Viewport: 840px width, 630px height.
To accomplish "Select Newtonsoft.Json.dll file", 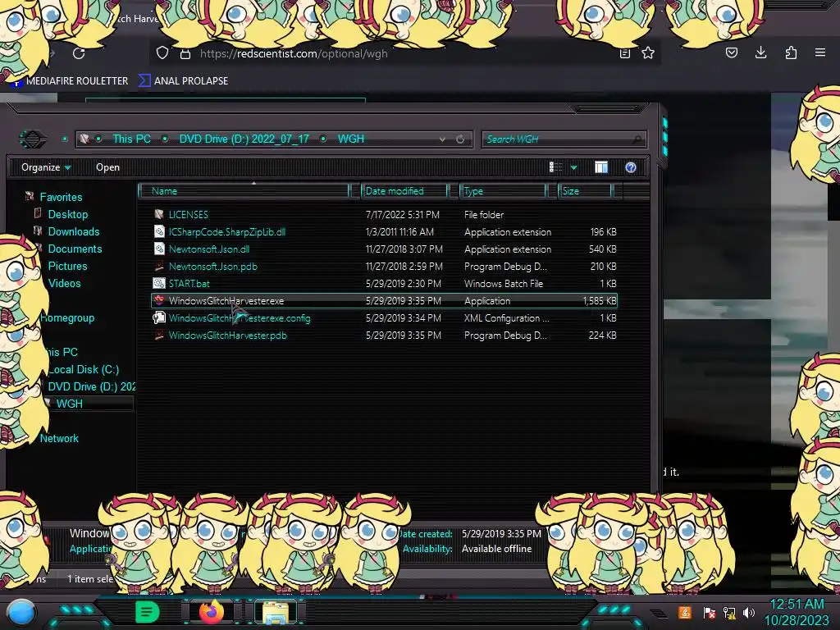I will tap(384, 249).
